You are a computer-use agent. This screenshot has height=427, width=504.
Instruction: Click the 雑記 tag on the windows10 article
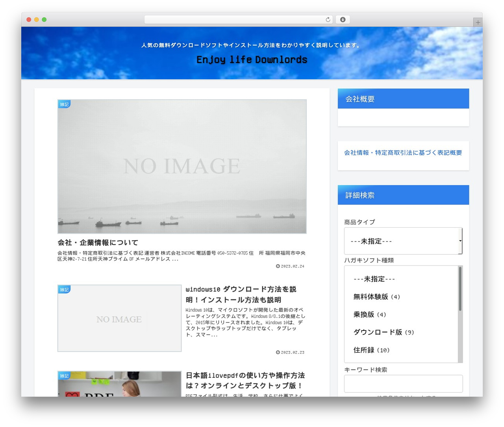point(64,290)
